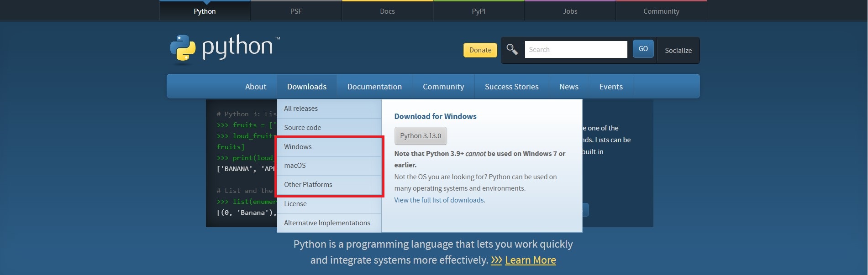
Task: Pick macOS from the Downloads menu
Action: tap(295, 166)
